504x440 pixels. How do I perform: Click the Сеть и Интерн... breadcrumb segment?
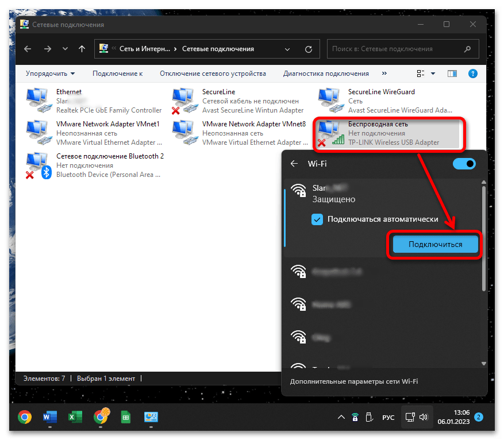[x=145, y=49]
